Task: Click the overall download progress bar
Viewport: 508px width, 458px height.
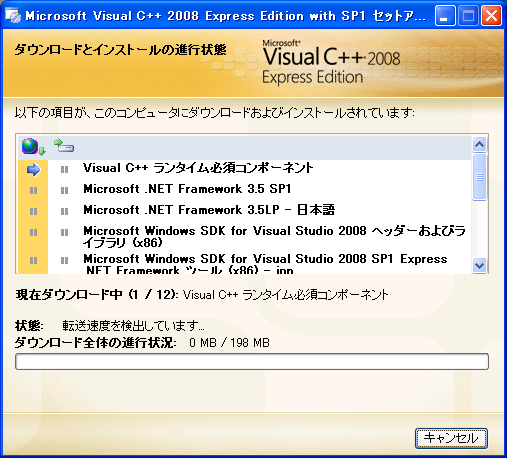Action: coord(252,362)
